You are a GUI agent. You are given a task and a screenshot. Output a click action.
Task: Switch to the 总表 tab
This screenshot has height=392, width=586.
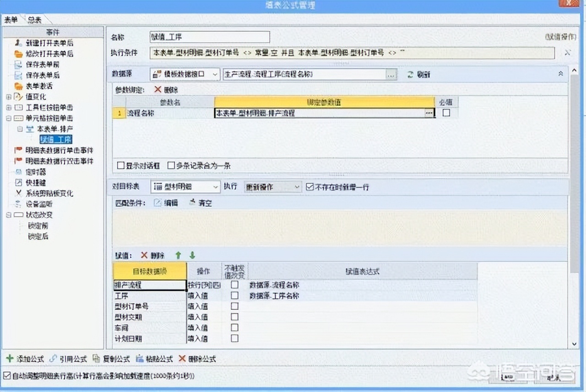35,20
